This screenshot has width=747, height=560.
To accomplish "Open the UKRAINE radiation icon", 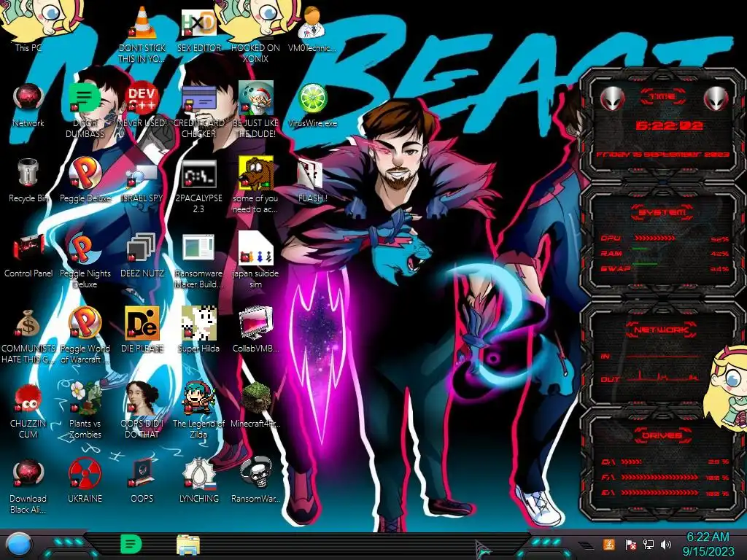I will pyautogui.click(x=85, y=473).
